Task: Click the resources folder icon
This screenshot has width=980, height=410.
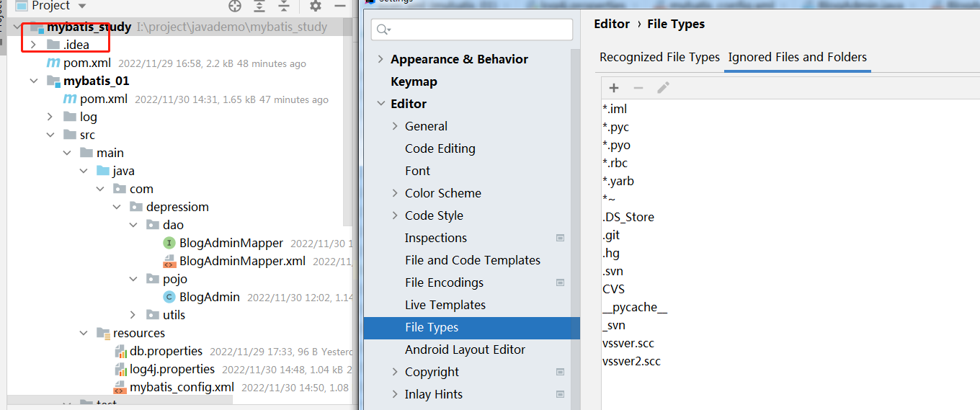Action: 103,333
